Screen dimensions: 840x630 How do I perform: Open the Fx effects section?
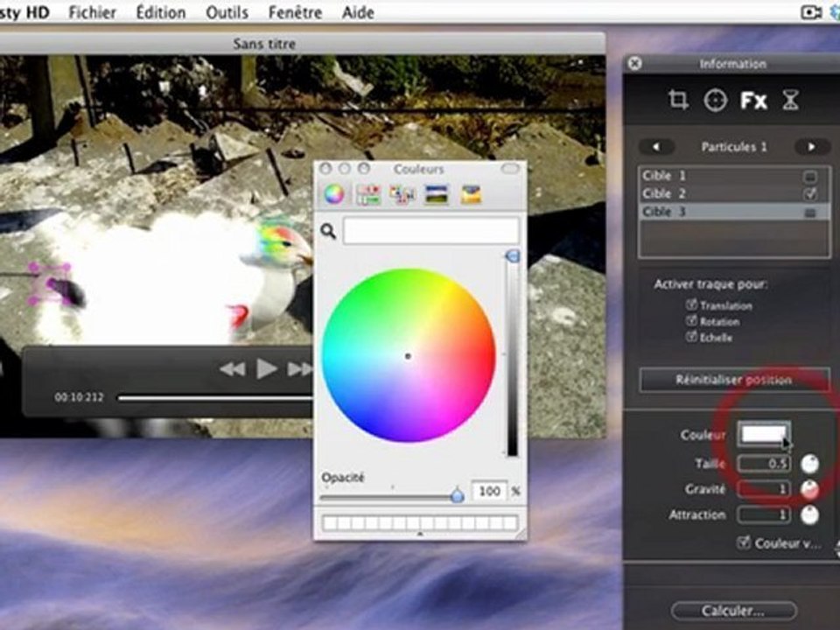(753, 100)
